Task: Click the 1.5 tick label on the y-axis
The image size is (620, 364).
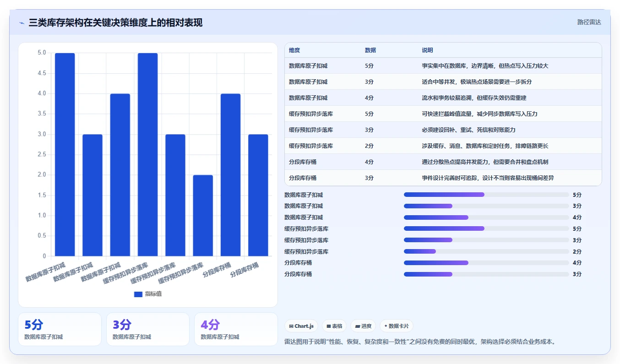Action: tap(41, 195)
